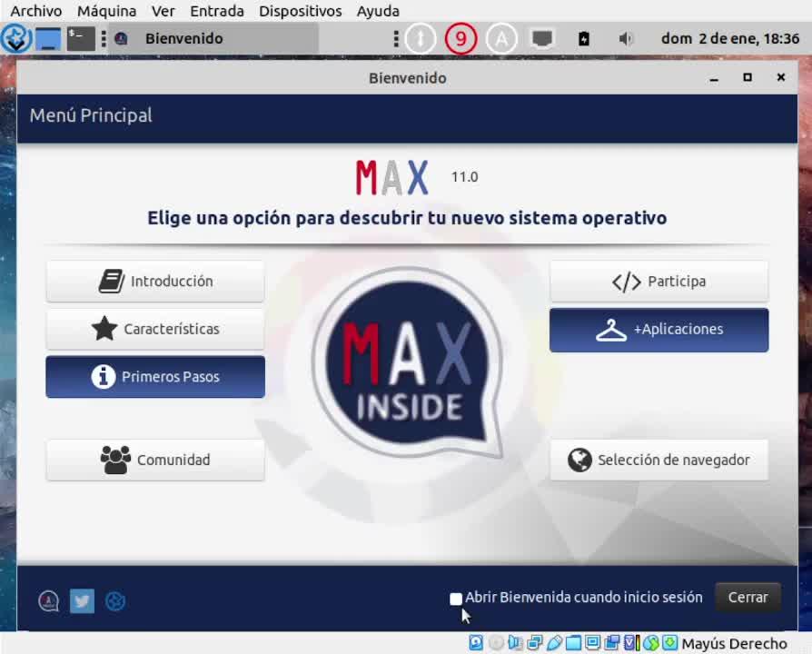Screen dimensions: 812x654
Task: Open the +Aplicaciones section
Action: coord(659,330)
